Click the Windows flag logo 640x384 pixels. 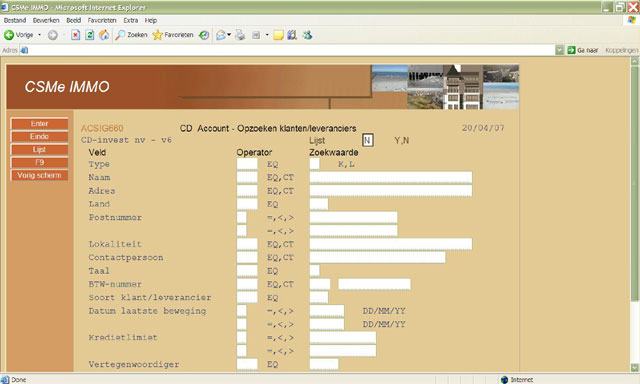632,20
